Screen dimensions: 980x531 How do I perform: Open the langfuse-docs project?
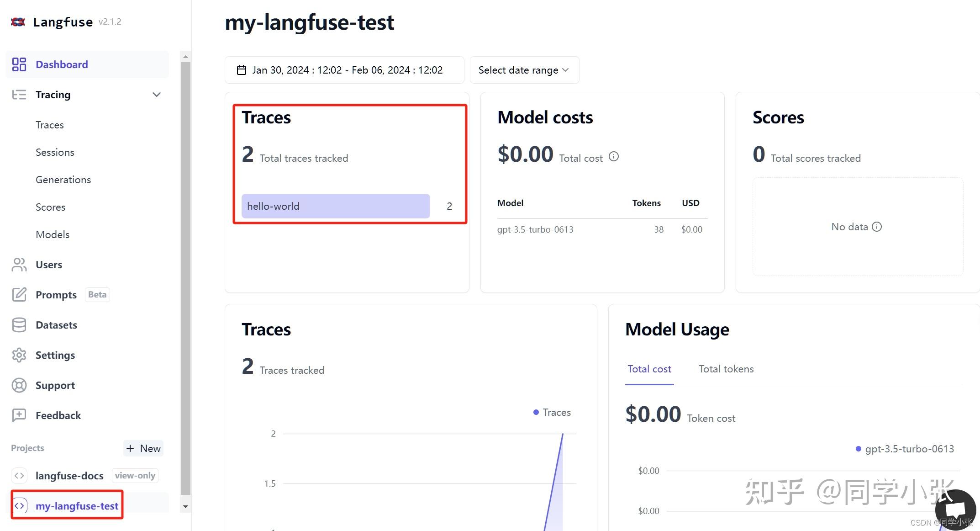pos(69,476)
